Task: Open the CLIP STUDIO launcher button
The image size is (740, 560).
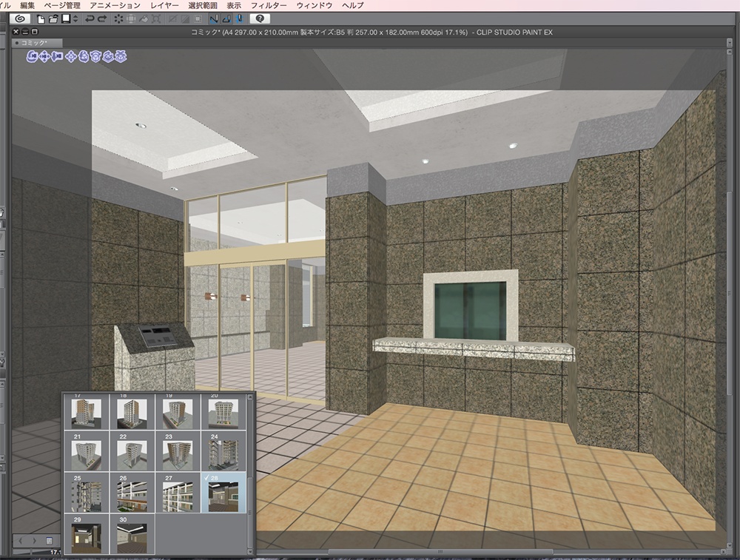Action: [20, 19]
